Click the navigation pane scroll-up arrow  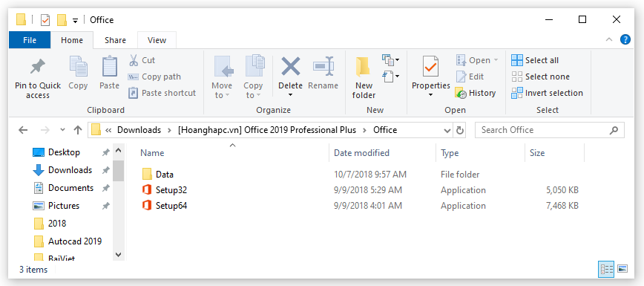pos(118,151)
